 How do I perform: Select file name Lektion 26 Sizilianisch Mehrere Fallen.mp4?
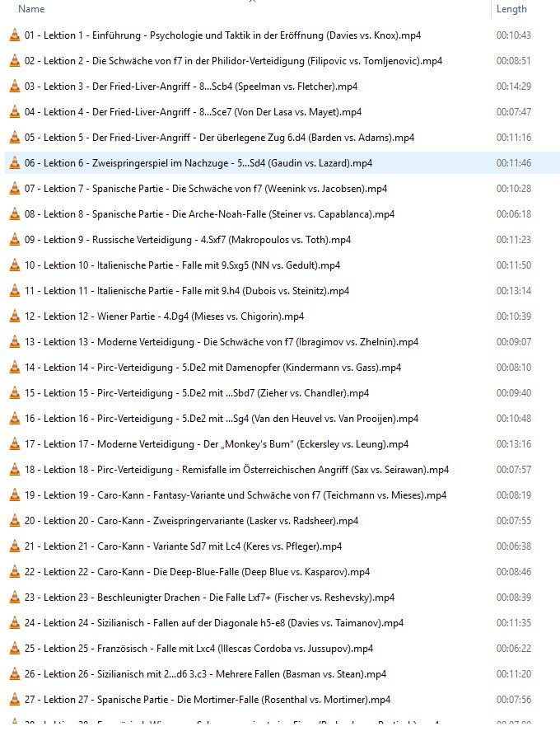click(205, 674)
